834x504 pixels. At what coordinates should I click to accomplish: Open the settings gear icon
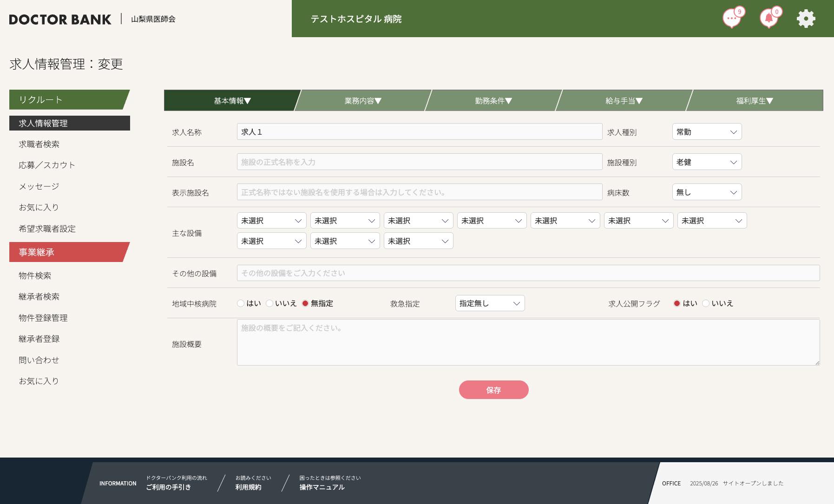806,19
